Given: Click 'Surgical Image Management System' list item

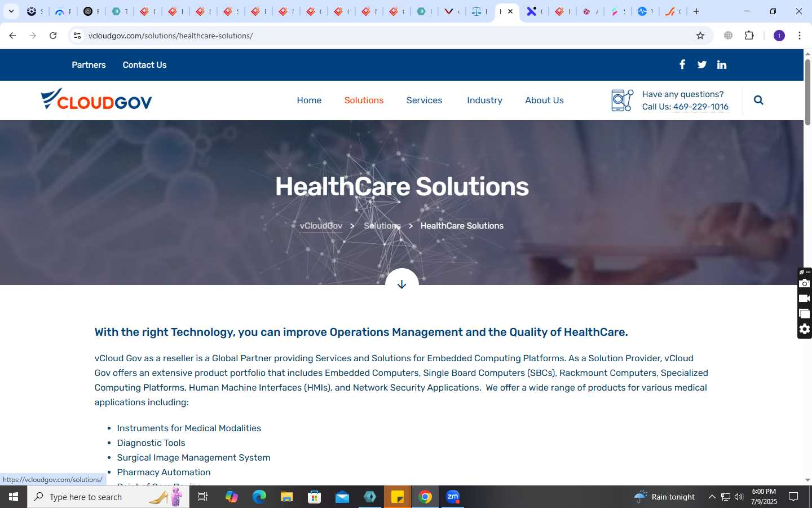Looking at the screenshot, I should (193, 458).
